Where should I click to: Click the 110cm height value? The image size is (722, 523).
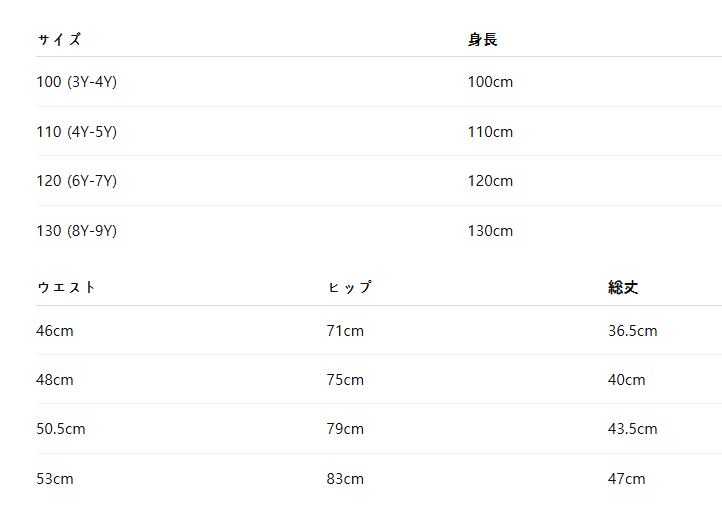490,132
